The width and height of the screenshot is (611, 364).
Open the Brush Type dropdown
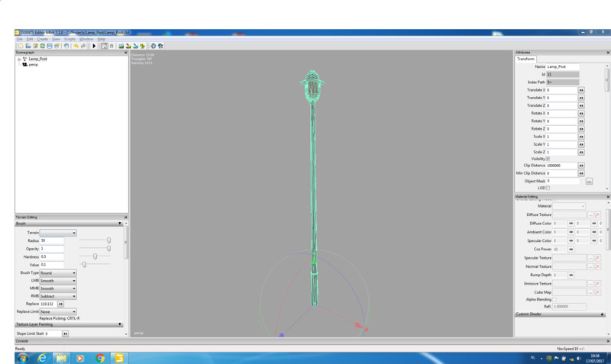tap(58, 272)
